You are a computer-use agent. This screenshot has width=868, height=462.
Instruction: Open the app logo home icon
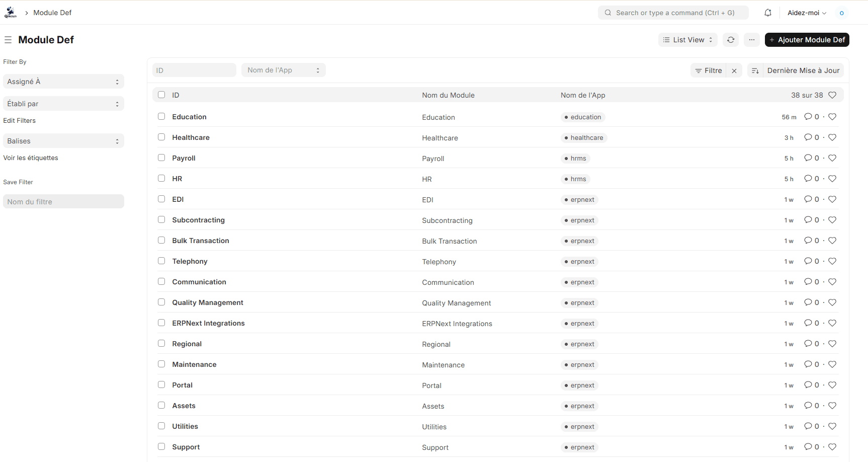point(11,13)
